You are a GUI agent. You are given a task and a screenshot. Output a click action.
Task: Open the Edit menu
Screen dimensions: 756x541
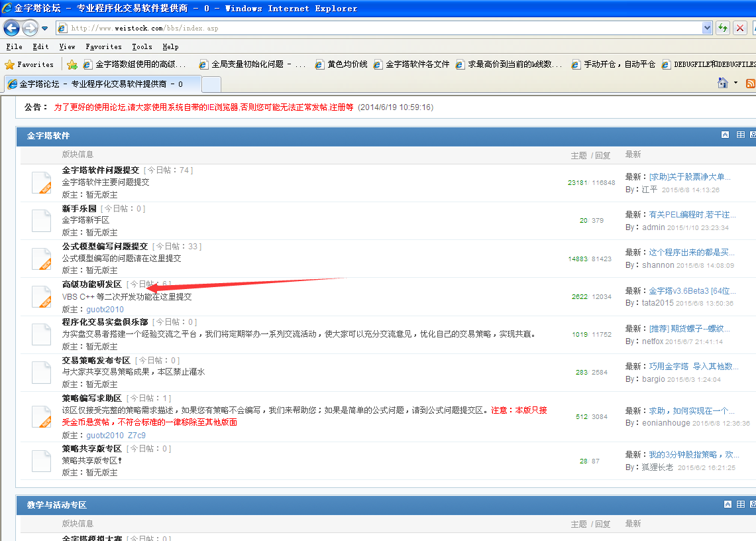pyautogui.click(x=40, y=47)
